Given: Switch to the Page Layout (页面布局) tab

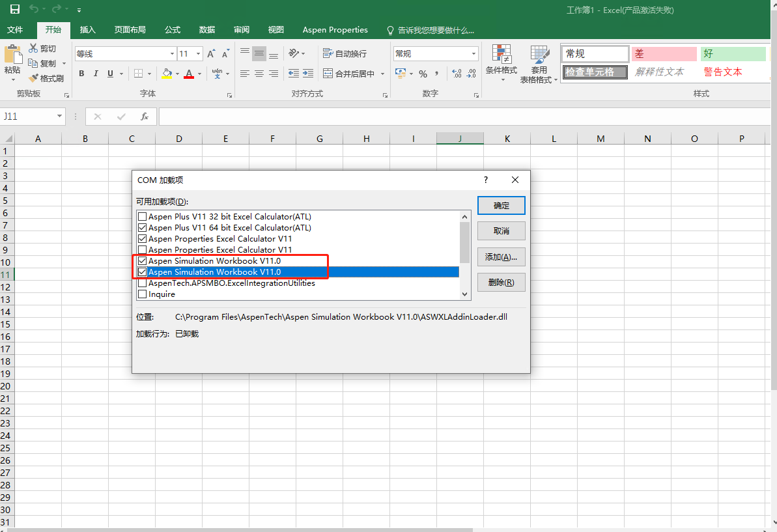Looking at the screenshot, I should click(130, 30).
